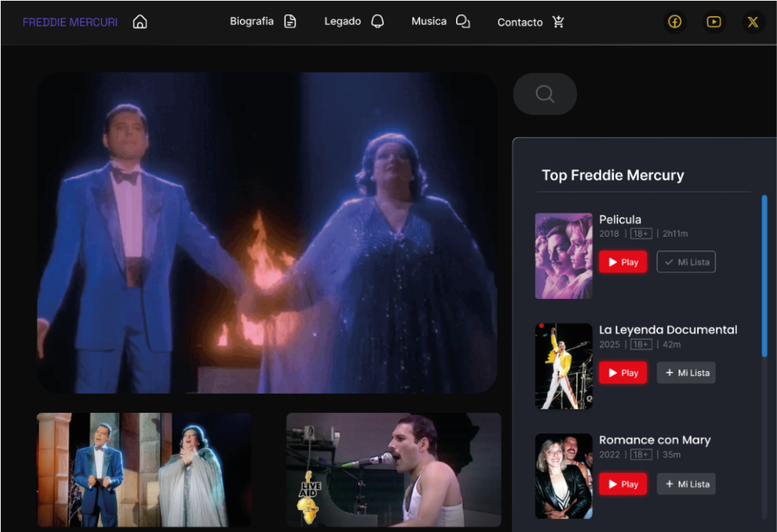Image resolution: width=777 pixels, height=532 pixels.
Task: Click the document icon next to Biografia
Action: tap(290, 21)
